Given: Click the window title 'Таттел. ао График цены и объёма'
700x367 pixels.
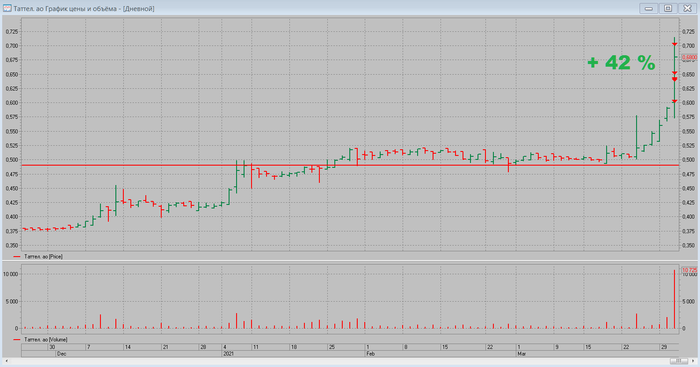Looking at the screenshot, I should [x=66, y=8].
